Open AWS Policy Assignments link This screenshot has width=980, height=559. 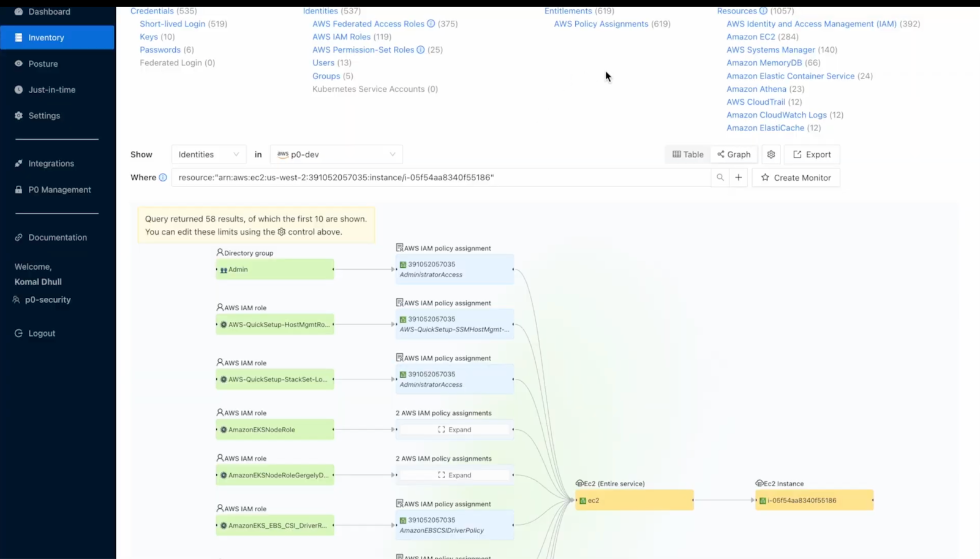tap(601, 24)
